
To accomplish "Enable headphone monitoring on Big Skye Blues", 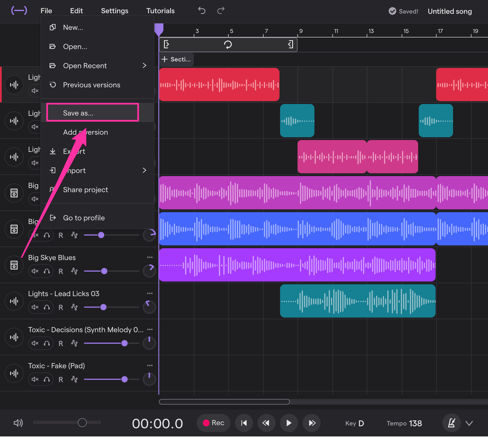I will 47,271.
